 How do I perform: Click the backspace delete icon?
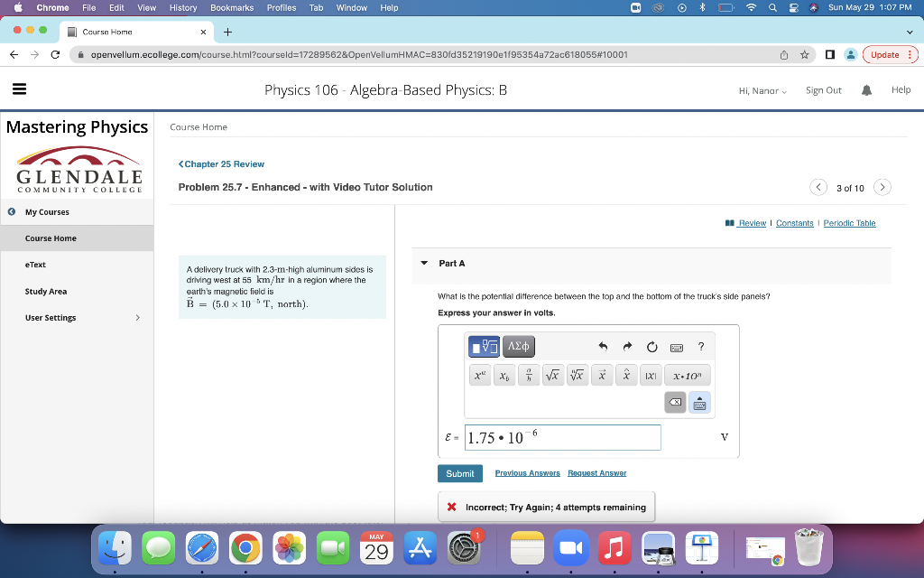675,401
